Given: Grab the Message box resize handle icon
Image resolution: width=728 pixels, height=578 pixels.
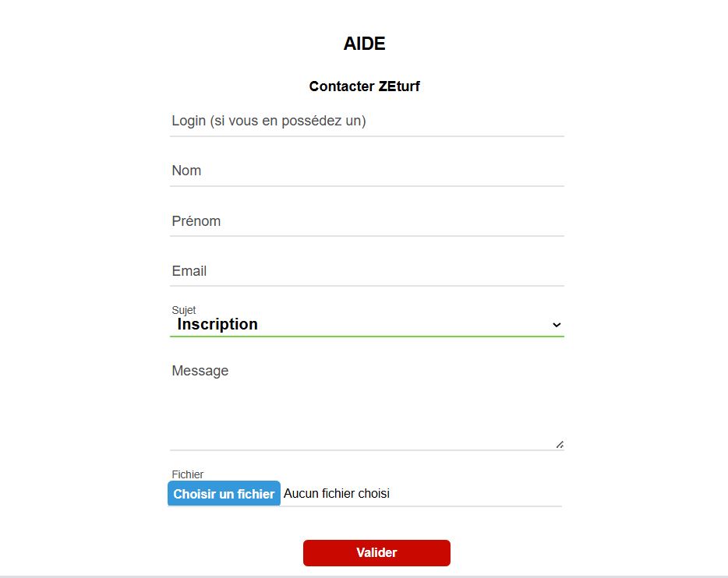Looking at the screenshot, I should [560, 444].
